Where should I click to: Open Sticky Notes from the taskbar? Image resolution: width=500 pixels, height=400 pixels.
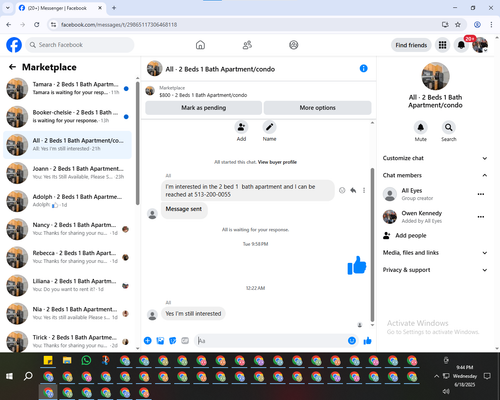pyautogui.click(x=48, y=360)
